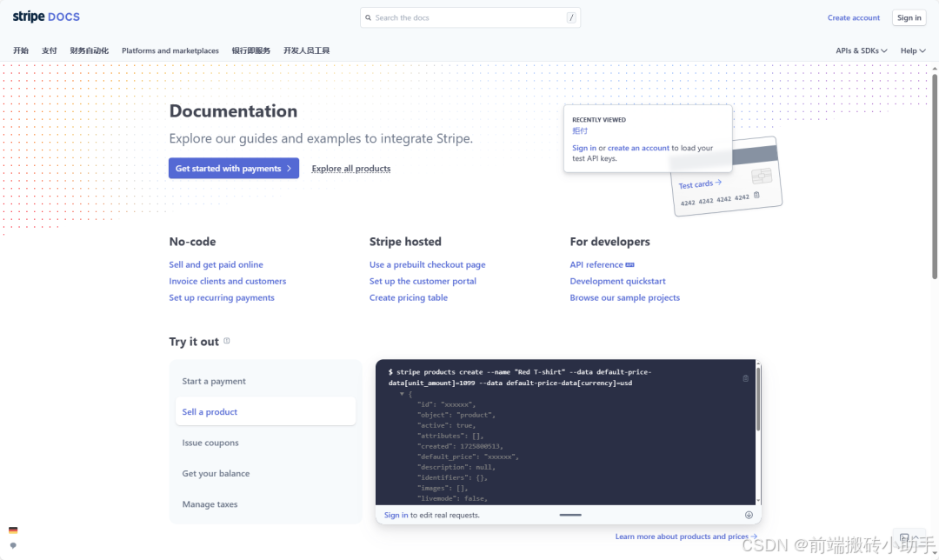Click the resize handle below the code
The width and height of the screenshot is (939, 560).
(570, 515)
